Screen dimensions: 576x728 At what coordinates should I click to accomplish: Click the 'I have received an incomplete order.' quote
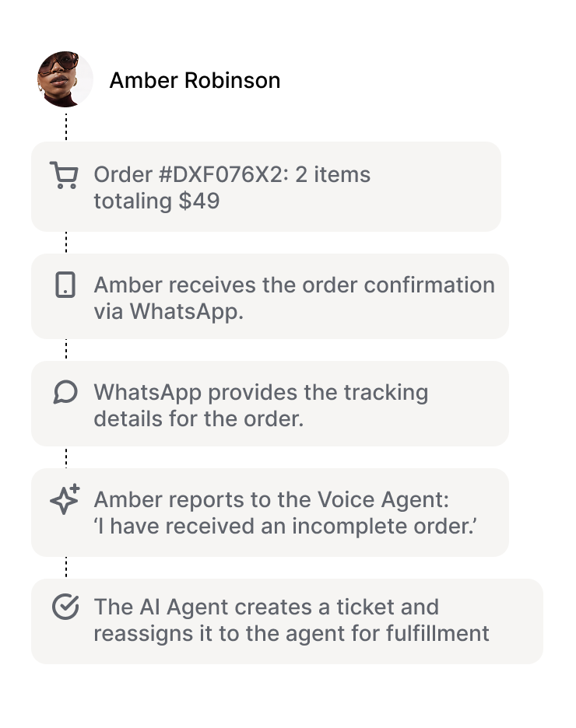point(286,527)
